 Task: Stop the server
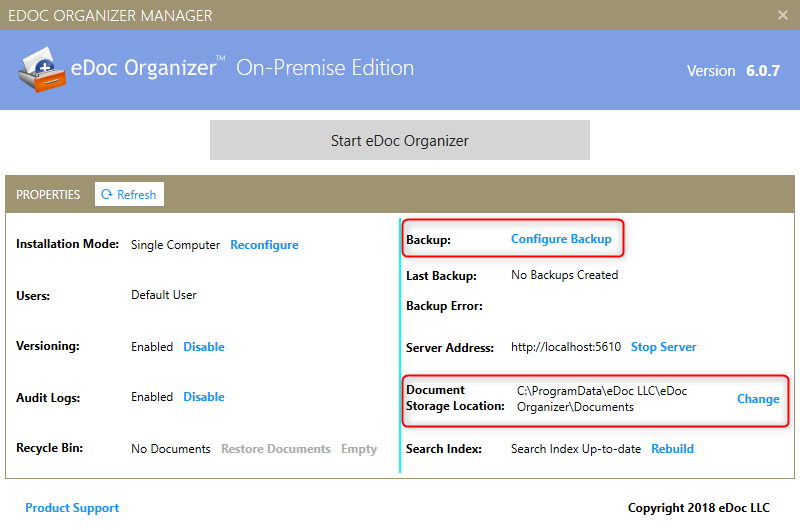663,347
